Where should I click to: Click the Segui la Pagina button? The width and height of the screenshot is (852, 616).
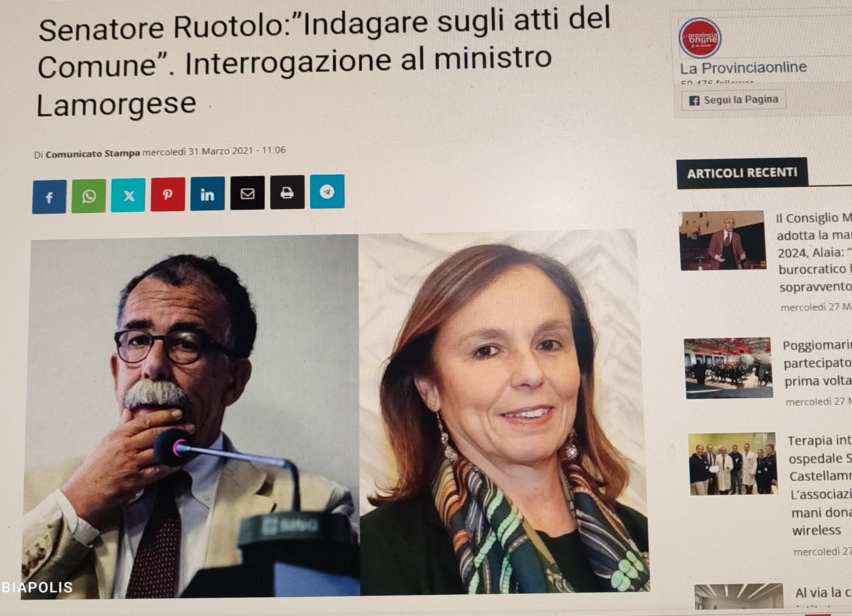[733, 100]
